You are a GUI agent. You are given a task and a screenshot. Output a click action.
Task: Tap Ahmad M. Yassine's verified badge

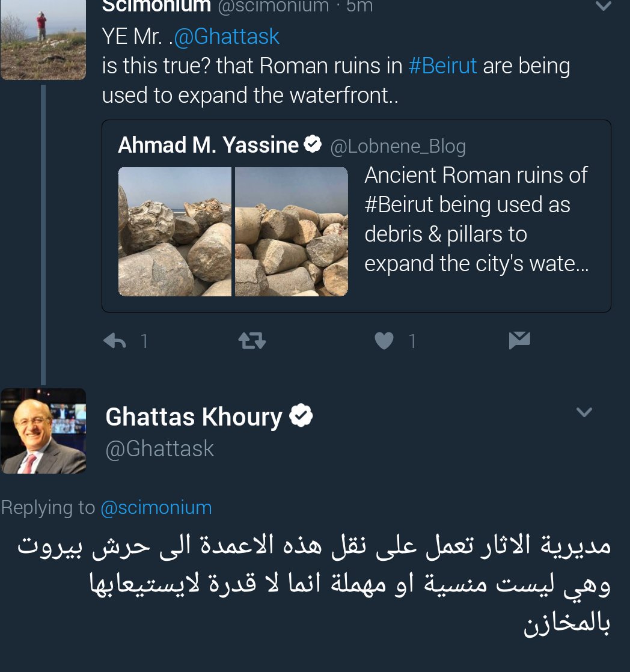coord(313,145)
